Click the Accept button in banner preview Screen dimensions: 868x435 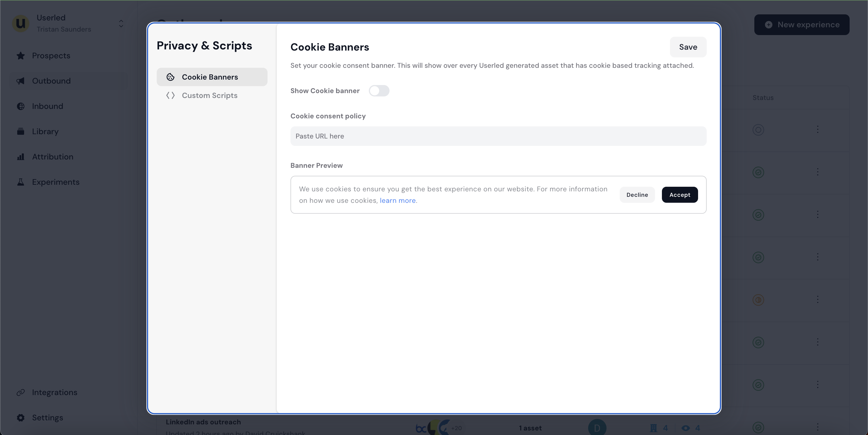point(679,195)
